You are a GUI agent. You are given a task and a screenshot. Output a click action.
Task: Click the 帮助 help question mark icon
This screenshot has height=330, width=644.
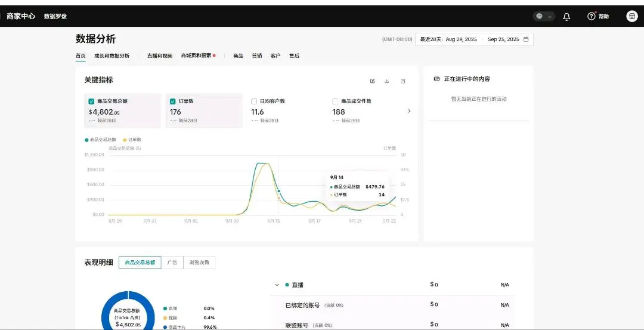pyautogui.click(x=592, y=17)
